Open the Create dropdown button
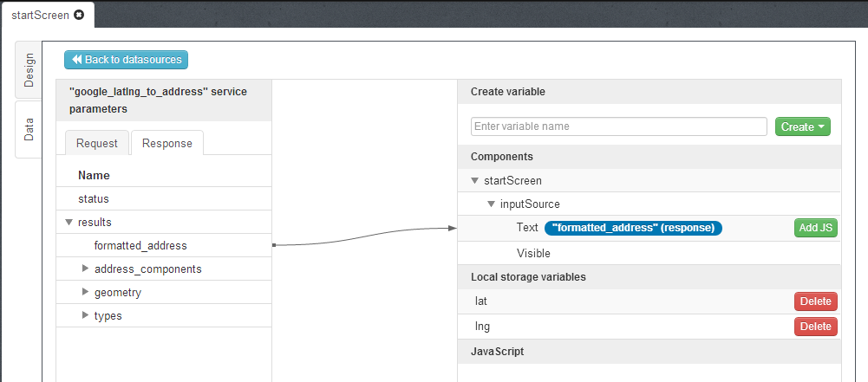This screenshot has height=382, width=868. (x=802, y=126)
